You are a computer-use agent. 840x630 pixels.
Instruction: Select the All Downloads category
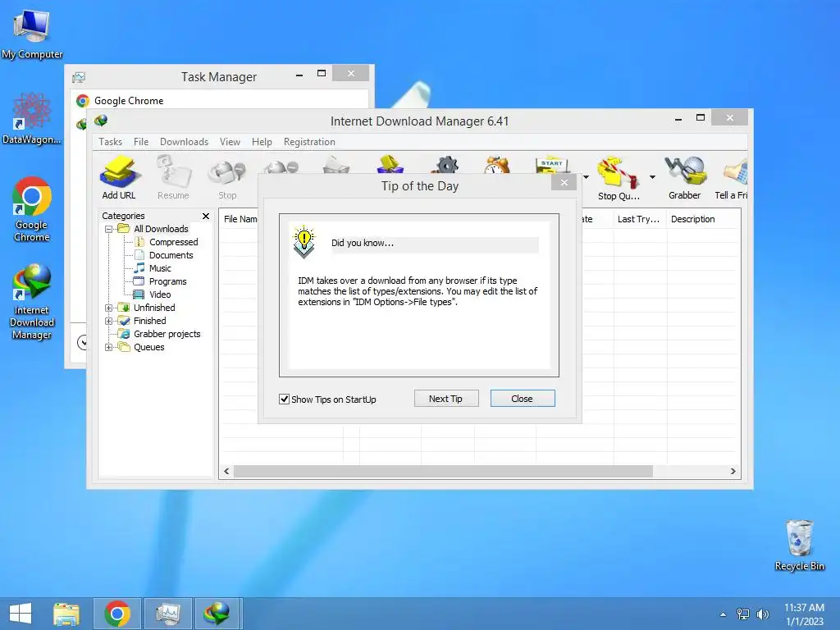click(161, 229)
